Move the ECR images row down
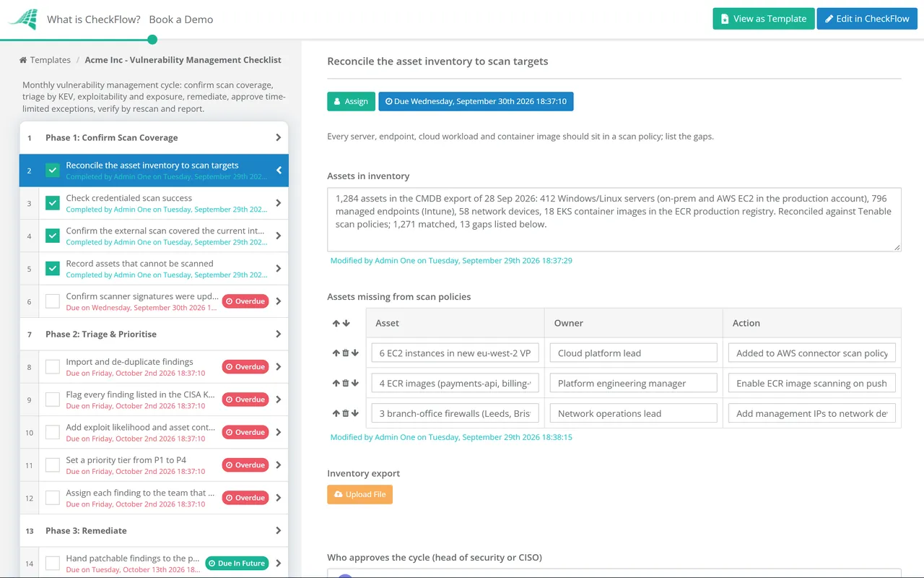 pos(354,384)
